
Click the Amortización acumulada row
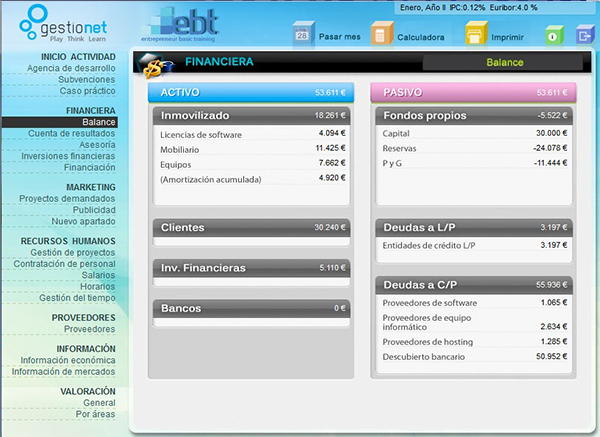click(x=253, y=179)
